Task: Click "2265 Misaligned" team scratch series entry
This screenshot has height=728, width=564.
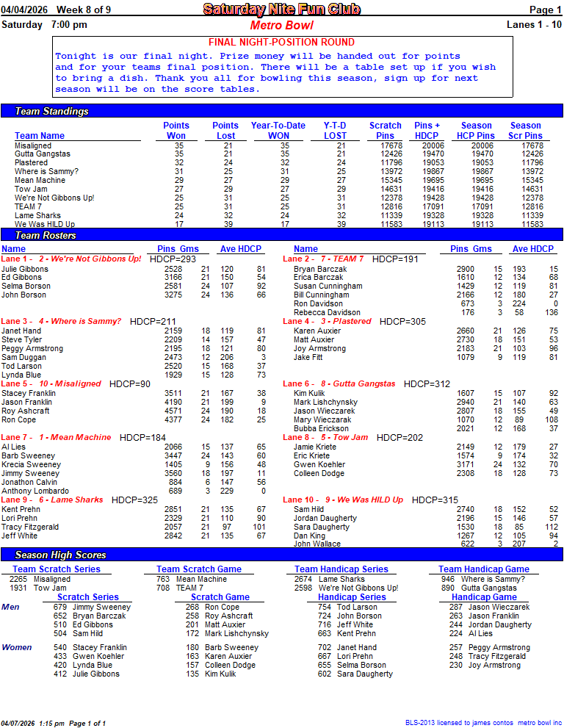Action: [x=40, y=579]
